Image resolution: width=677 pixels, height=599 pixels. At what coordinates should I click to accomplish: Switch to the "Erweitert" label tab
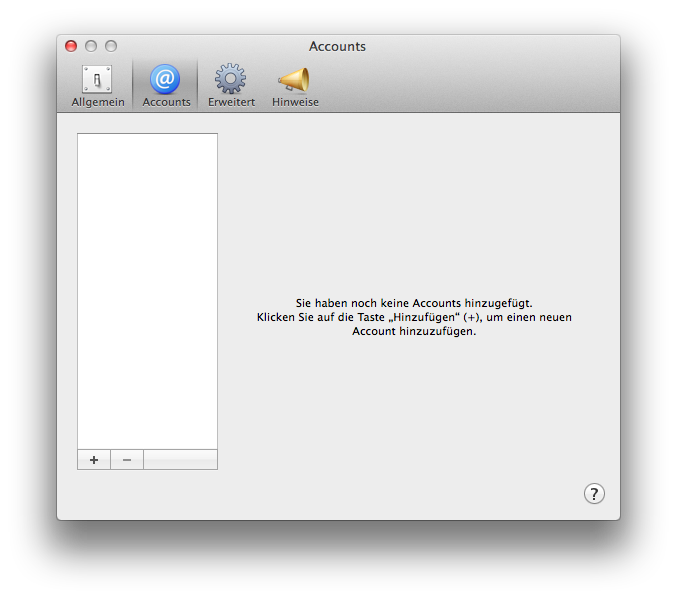pos(231,102)
